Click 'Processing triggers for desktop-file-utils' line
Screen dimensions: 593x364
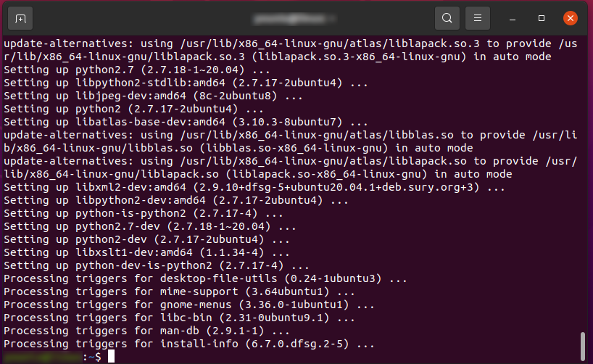pyautogui.click(x=205, y=279)
